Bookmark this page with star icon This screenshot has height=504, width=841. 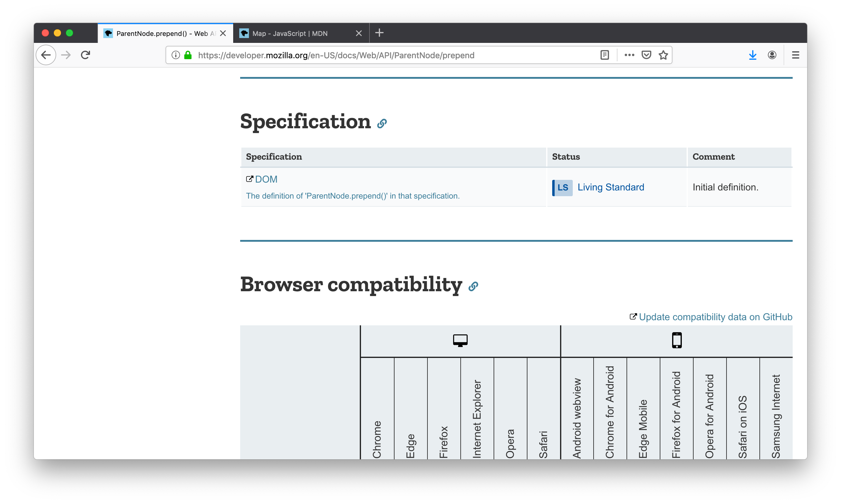pyautogui.click(x=663, y=55)
